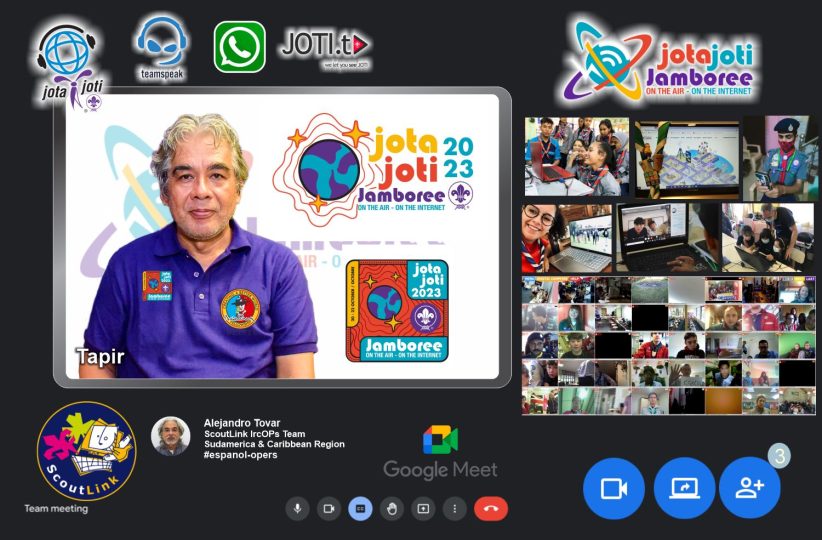Image resolution: width=822 pixels, height=540 pixels.
Task: Click the large blue add people button
Action: 750,488
